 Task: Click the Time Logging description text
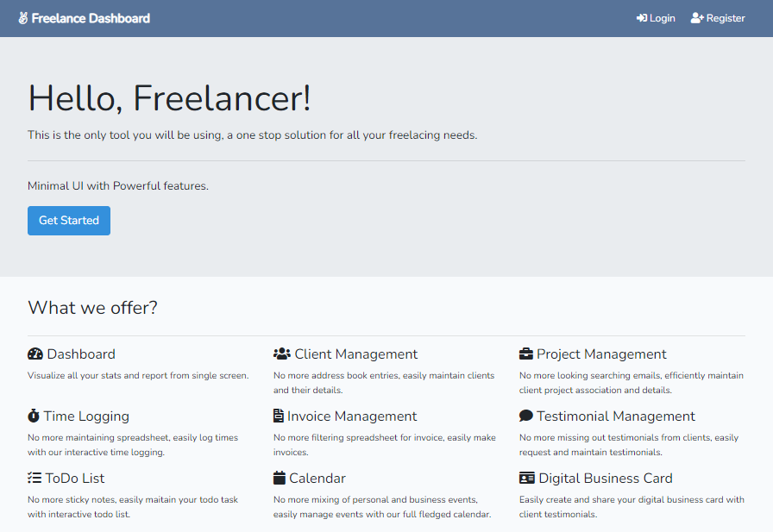[x=132, y=445]
